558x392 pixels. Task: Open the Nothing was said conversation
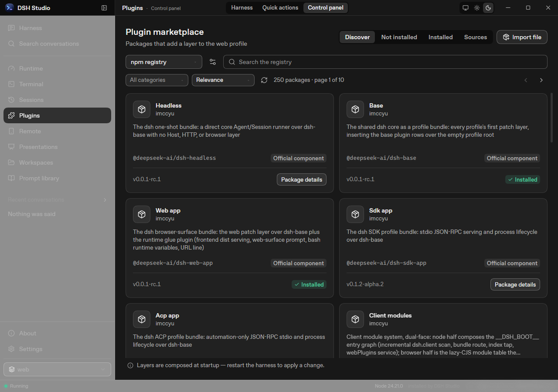pos(57,214)
